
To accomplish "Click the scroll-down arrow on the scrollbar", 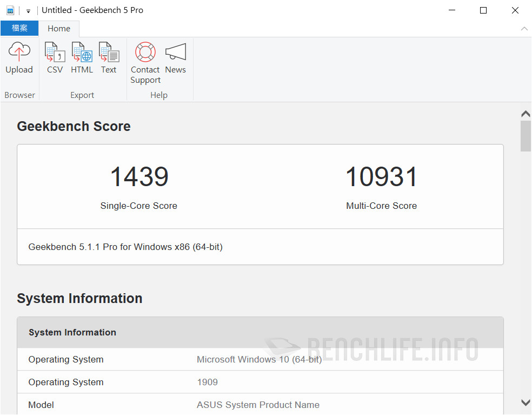I will (525, 403).
